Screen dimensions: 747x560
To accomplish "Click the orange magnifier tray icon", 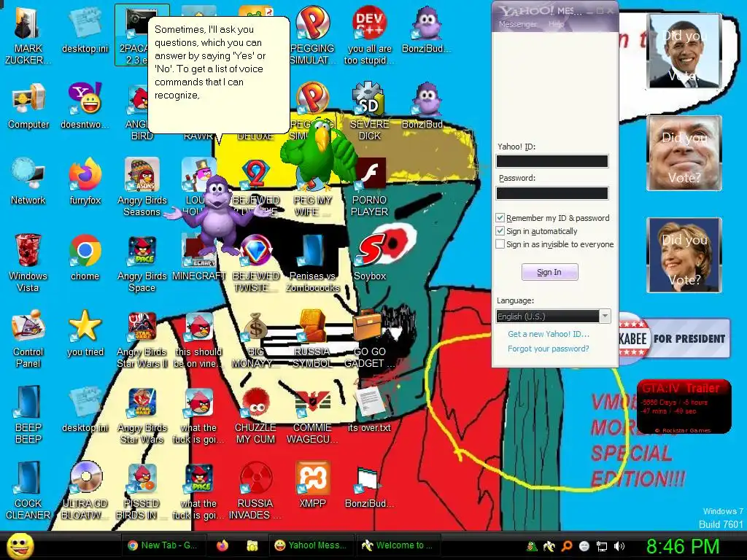I will tap(566, 545).
